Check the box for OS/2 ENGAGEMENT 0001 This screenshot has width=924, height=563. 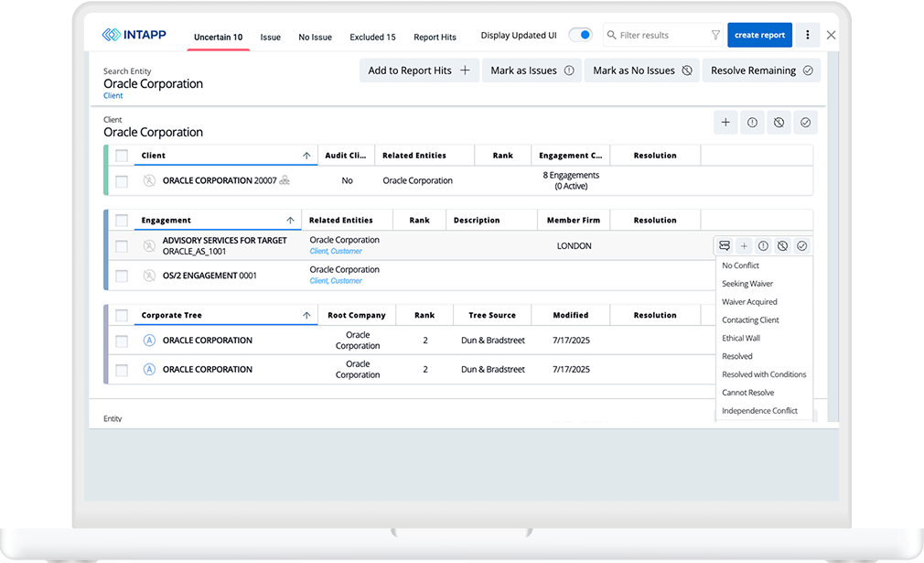coord(122,276)
